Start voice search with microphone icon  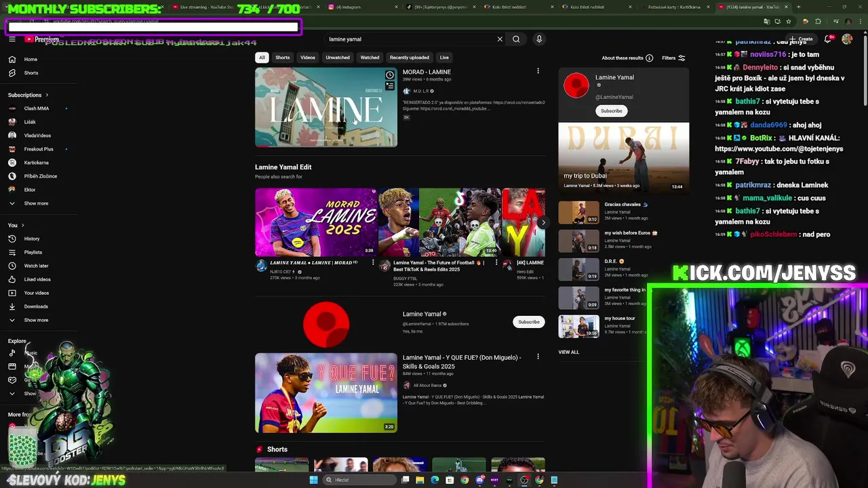(x=539, y=39)
